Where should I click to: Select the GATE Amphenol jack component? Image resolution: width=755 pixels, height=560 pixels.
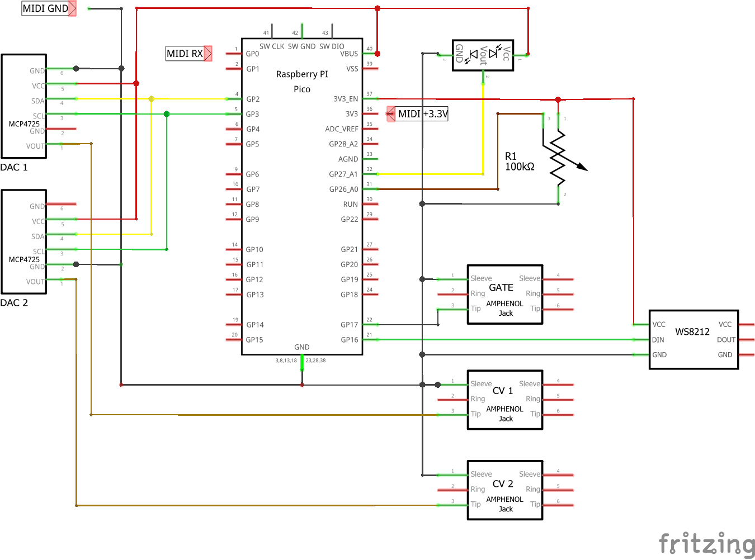pos(504,295)
